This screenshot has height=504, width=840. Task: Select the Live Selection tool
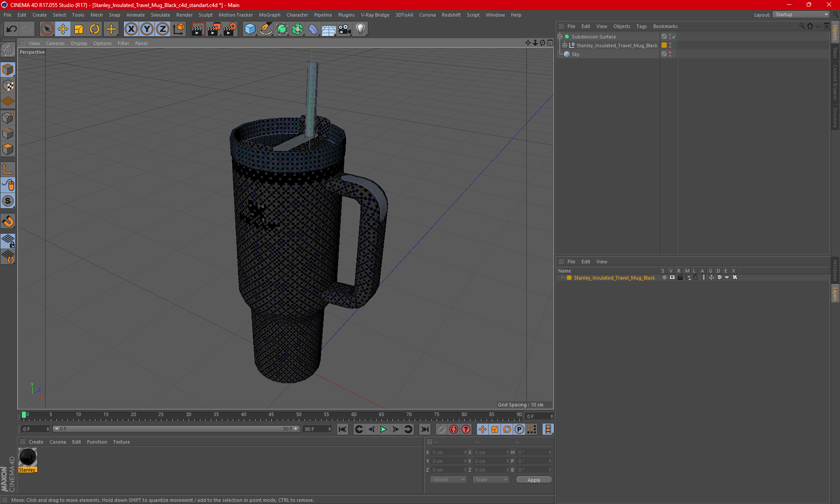click(x=47, y=29)
